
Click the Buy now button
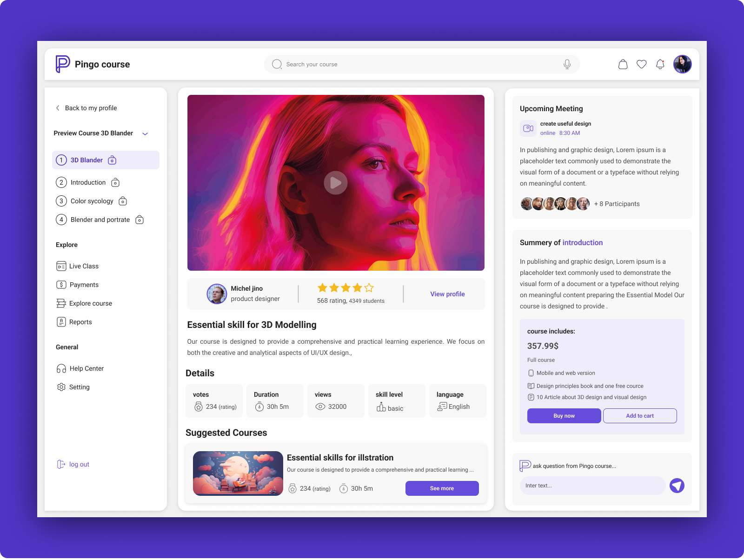[564, 415]
